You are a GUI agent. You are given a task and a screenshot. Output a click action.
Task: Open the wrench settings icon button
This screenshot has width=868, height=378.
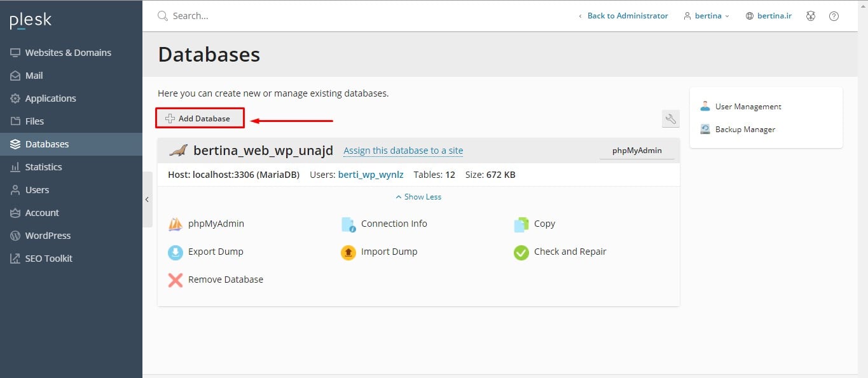point(670,119)
